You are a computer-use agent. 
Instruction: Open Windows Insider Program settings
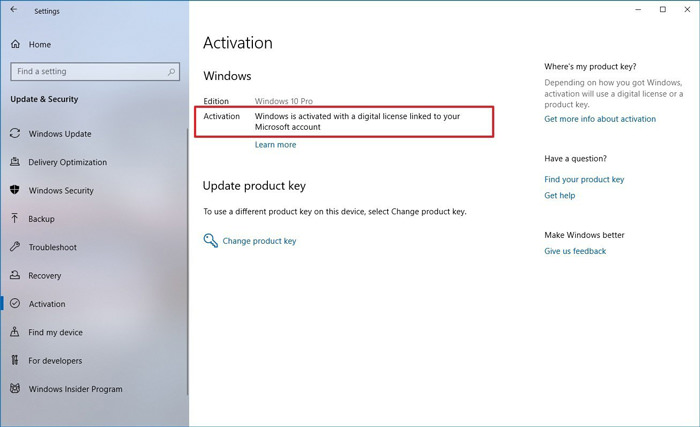(75, 389)
